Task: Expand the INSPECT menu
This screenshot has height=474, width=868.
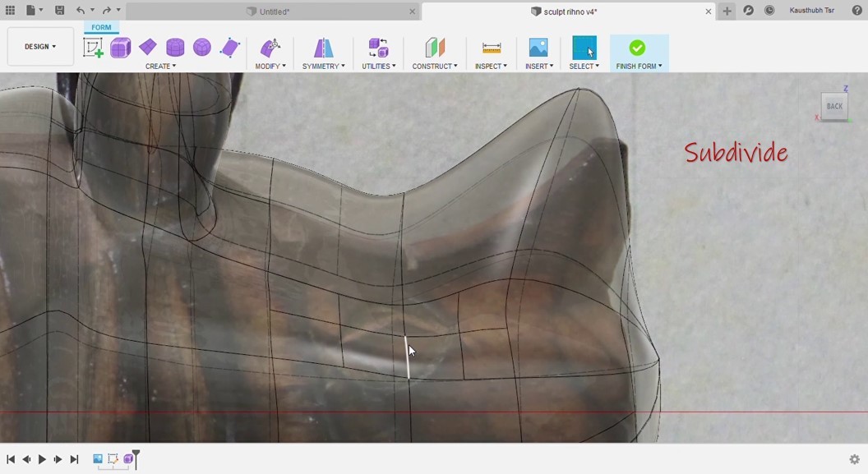Action: (x=491, y=67)
